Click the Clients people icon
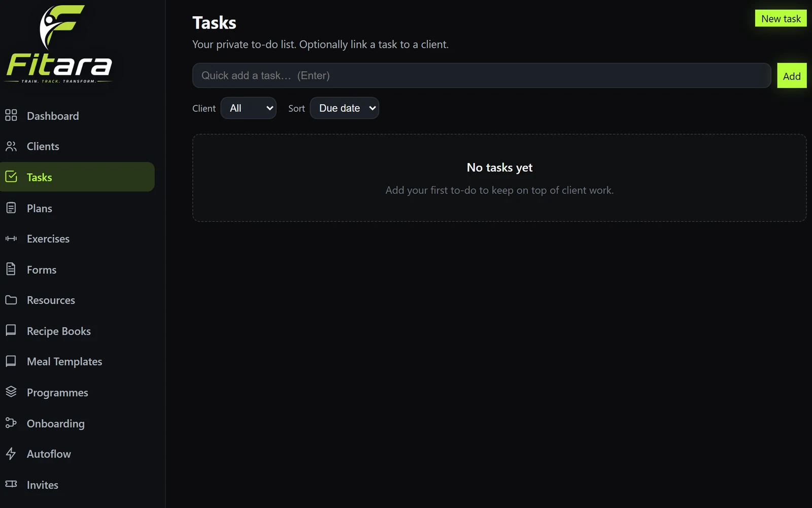This screenshot has height=508, width=812. tap(11, 146)
